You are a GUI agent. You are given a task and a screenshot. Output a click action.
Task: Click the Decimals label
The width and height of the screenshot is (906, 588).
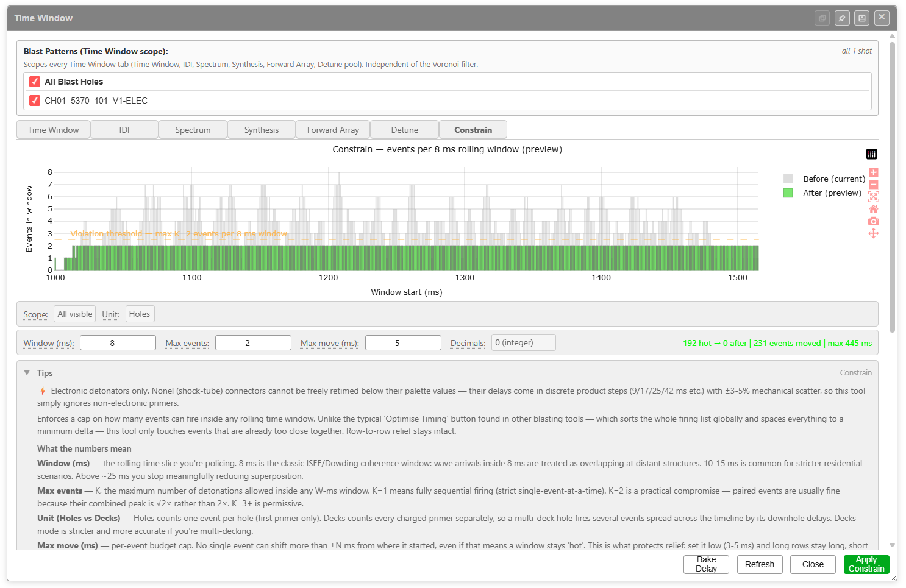(x=468, y=343)
